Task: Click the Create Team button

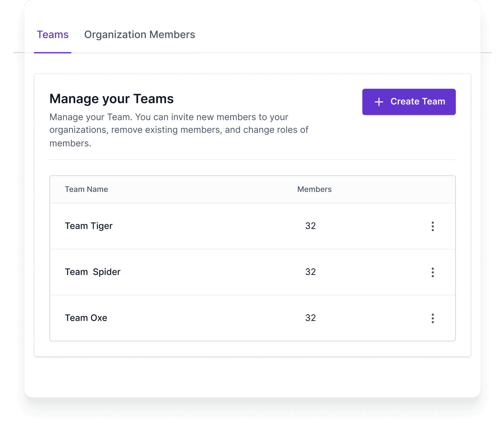Action: tap(409, 102)
